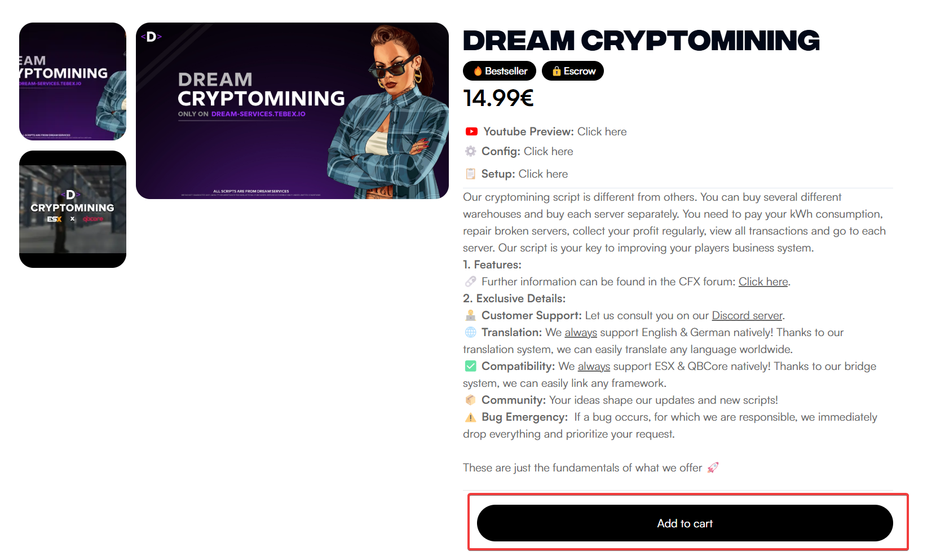Open the Discord server link
The height and width of the screenshot is (560, 936).
point(747,315)
